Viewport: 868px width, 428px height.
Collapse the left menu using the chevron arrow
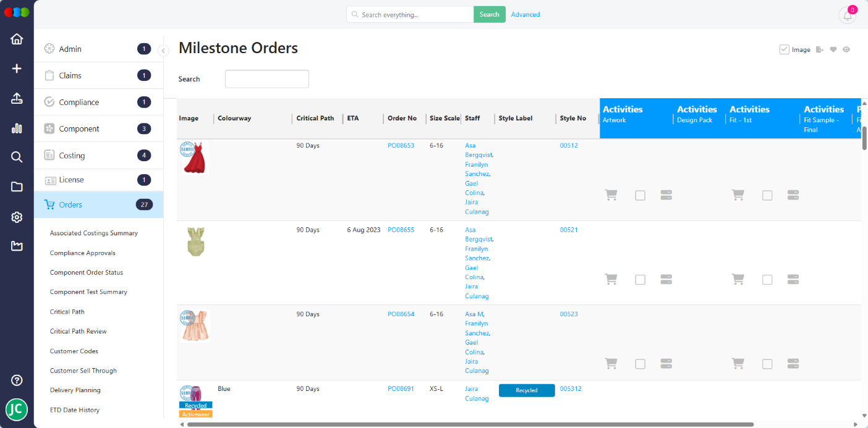[163, 51]
